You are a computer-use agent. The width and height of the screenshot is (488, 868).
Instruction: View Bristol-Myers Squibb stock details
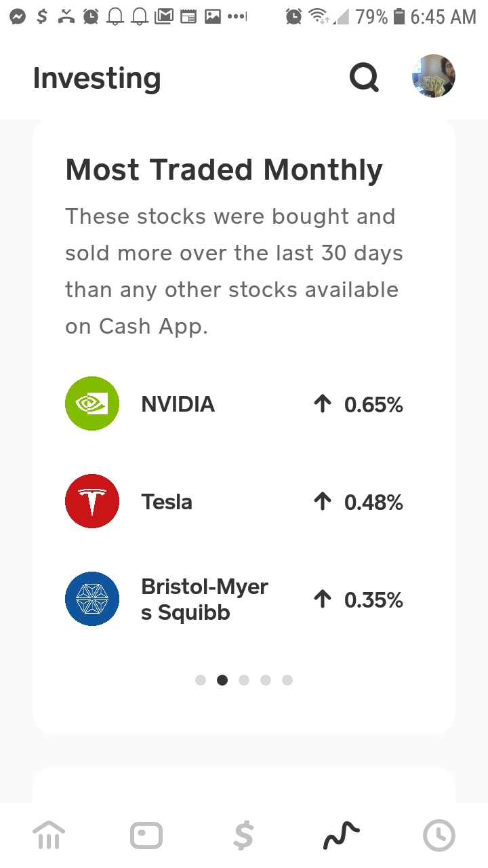pos(205,599)
